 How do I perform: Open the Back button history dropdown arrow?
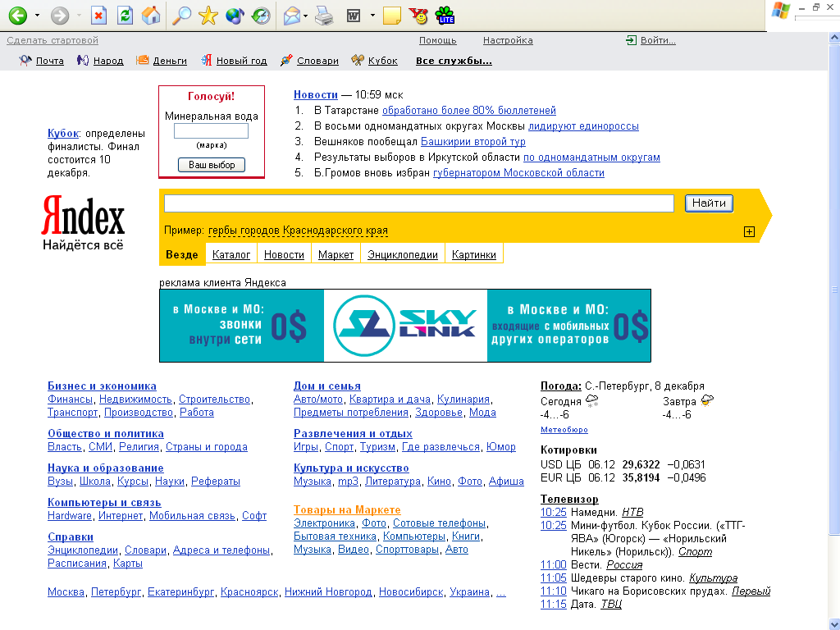click(37, 16)
